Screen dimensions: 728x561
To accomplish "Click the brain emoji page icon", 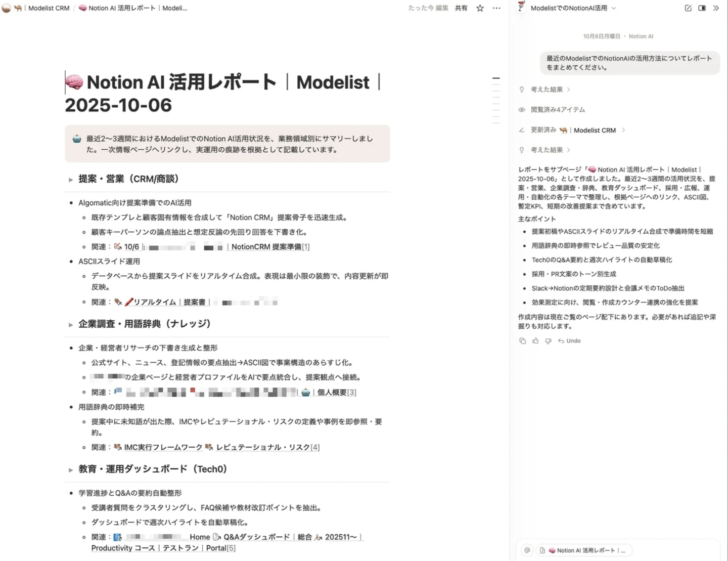I will 74,82.
